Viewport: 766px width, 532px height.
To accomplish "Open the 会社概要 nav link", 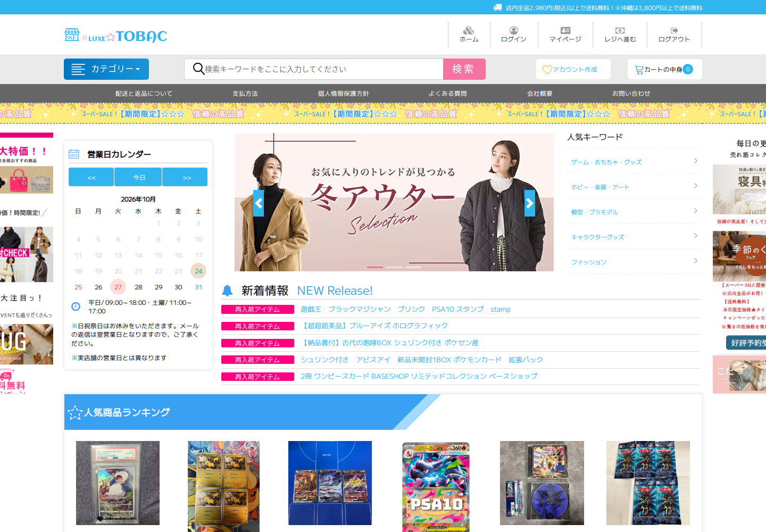I will (x=540, y=94).
